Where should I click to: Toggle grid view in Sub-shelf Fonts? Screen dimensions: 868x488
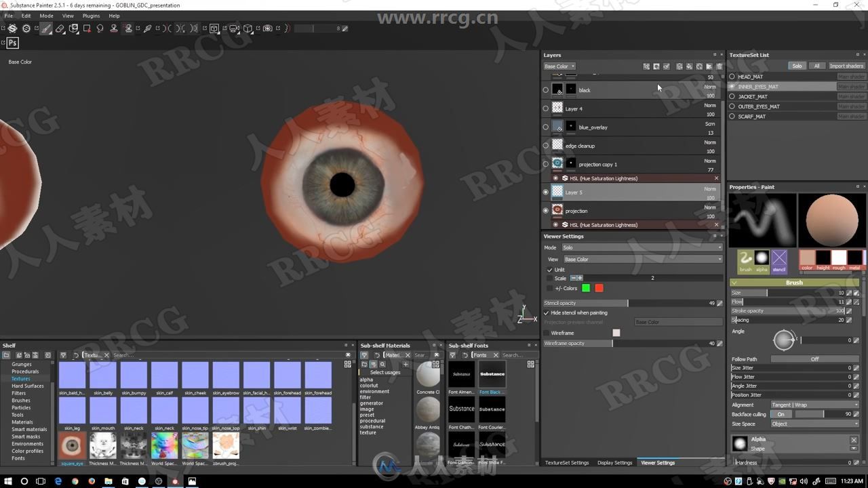[x=531, y=364]
